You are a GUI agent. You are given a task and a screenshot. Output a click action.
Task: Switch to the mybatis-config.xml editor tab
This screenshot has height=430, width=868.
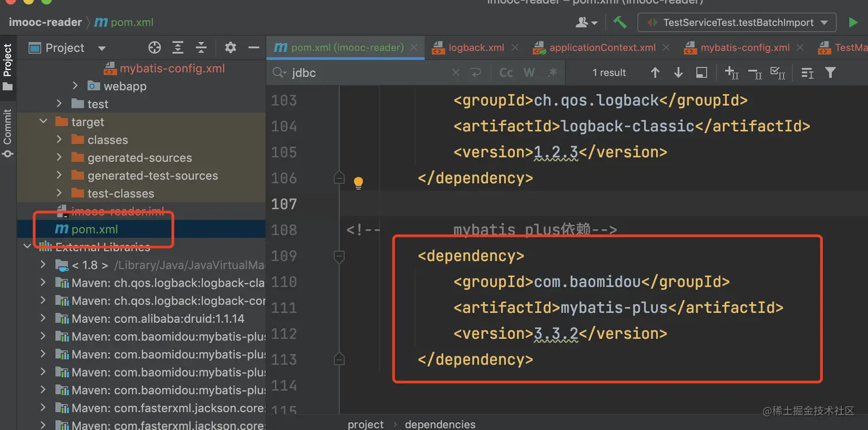(x=745, y=48)
